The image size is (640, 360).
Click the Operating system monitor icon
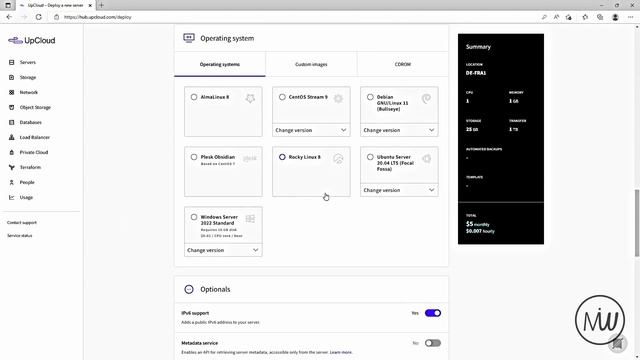click(x=189, y=38)
